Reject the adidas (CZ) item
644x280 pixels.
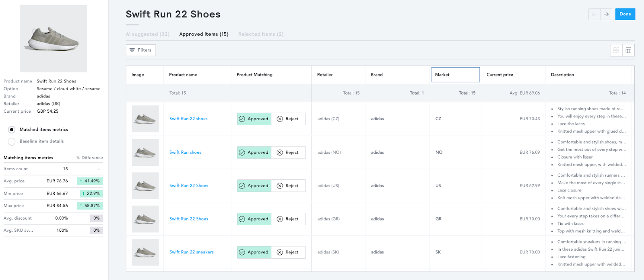(288, 119)
